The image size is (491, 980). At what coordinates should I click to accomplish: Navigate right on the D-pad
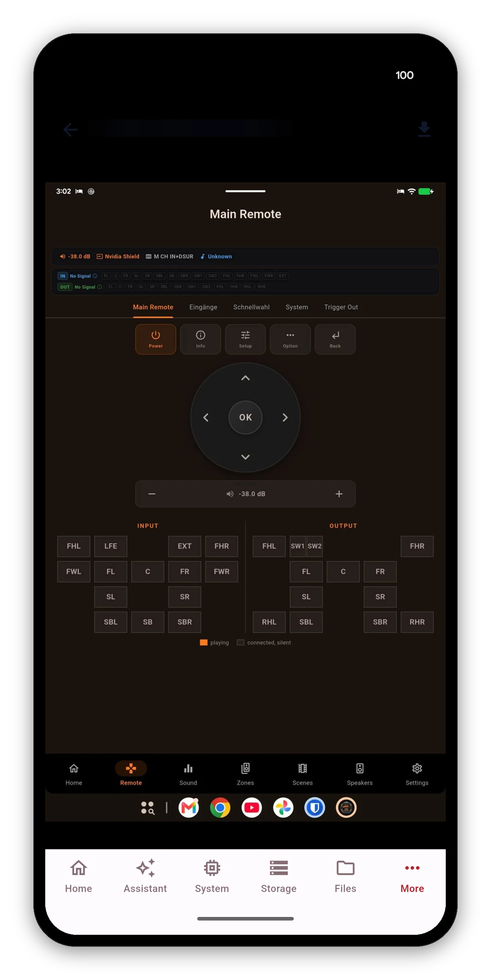tap(285, 417)
